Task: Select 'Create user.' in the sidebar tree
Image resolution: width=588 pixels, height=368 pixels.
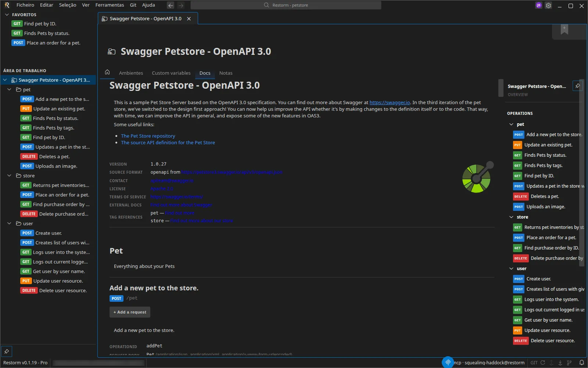Action: point(48,233)
